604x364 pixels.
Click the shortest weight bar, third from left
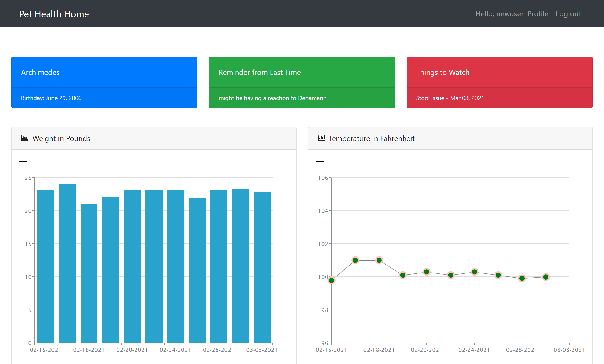89,273
